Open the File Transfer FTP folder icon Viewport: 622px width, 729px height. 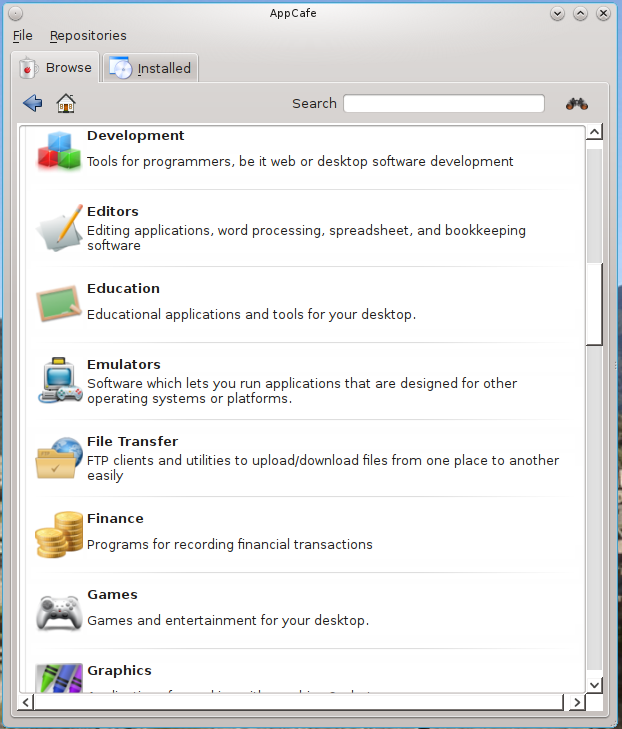pos(60,458)
